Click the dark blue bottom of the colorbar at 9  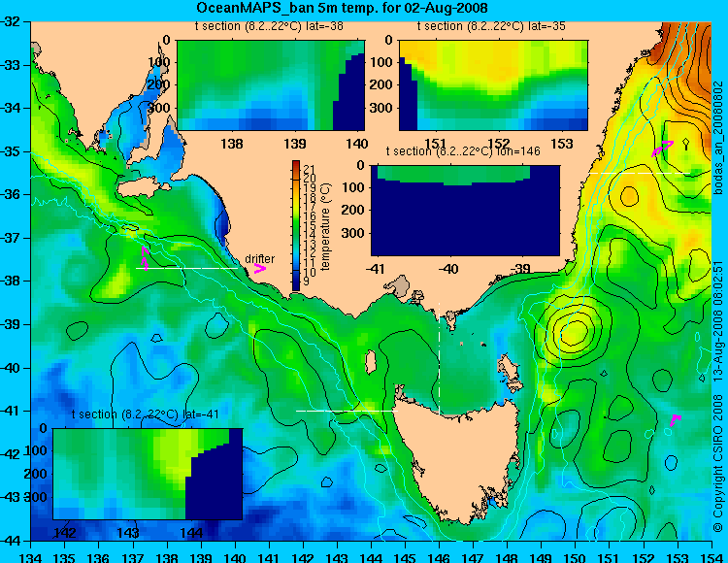click(x=296, y=284)
